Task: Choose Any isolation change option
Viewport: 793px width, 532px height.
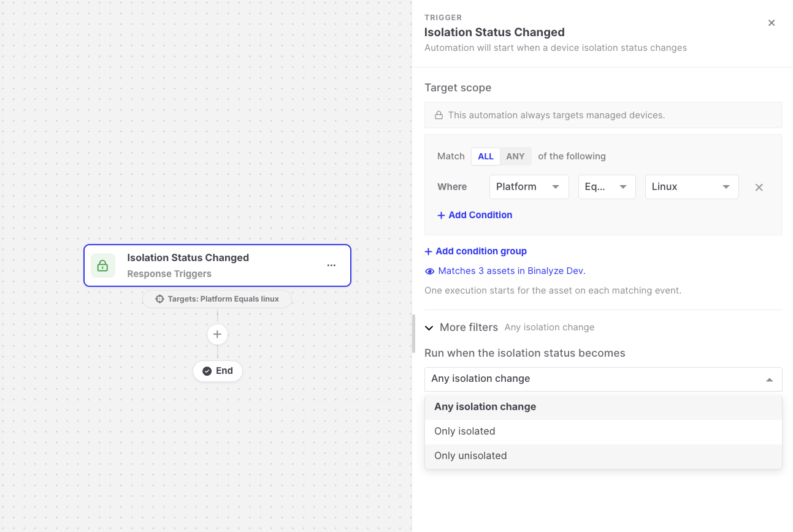Action: pos(603,407)
